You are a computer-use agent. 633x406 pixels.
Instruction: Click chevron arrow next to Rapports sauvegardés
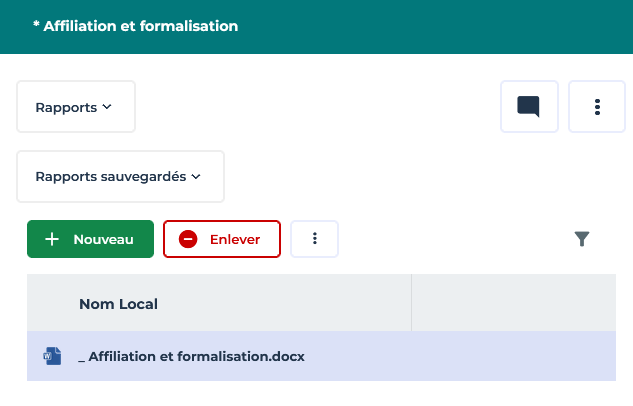pyautogui.click(x=196, y=177)
